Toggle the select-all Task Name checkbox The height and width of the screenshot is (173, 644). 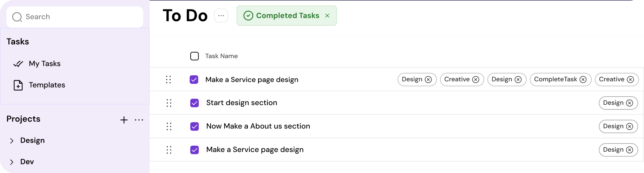[195, 56]
